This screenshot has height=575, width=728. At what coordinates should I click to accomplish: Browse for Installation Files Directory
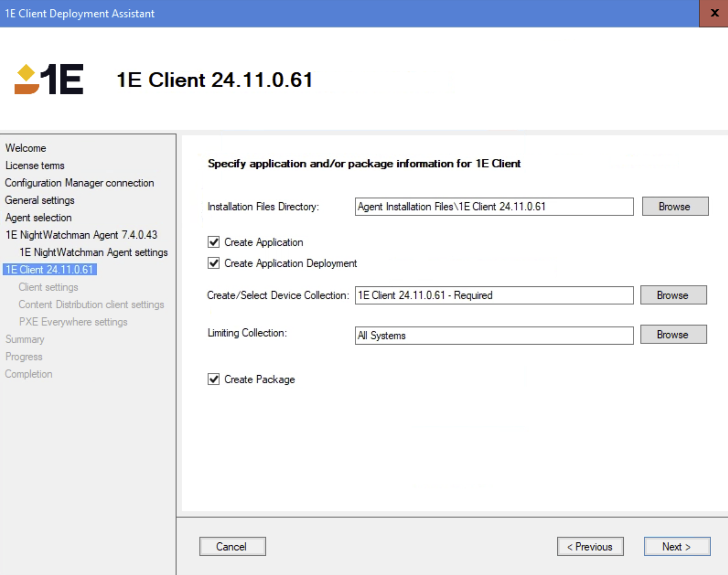click(x=675, y=206)
